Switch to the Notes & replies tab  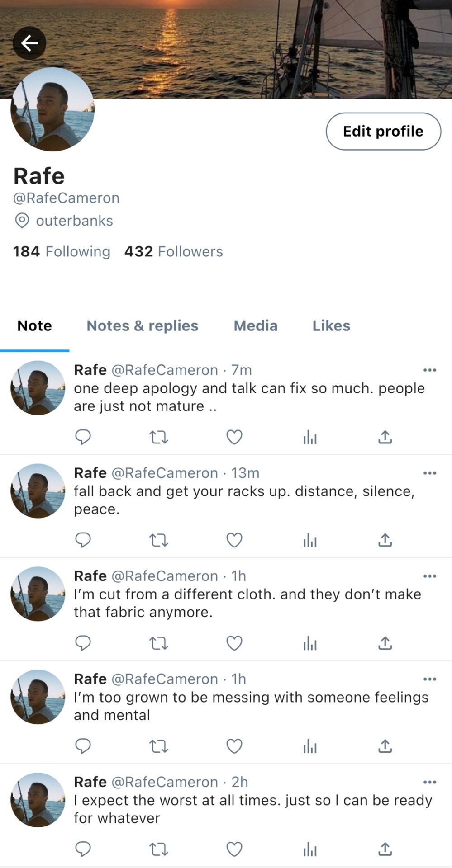[142, 326]
